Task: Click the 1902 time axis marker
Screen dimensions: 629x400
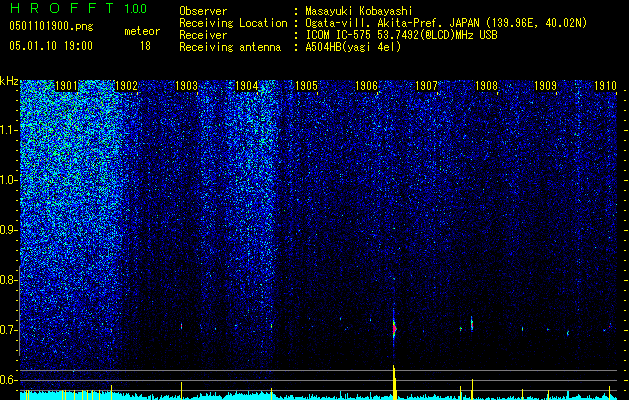Action: (x=126, y=86)
